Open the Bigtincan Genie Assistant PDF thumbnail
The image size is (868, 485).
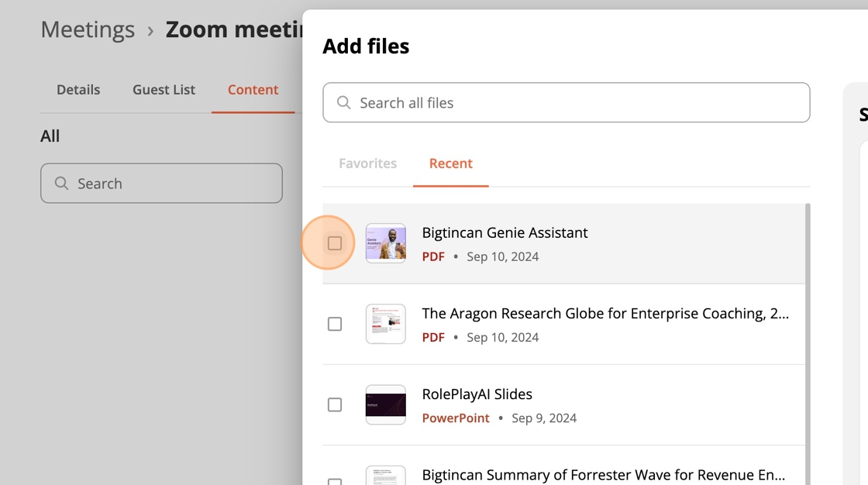coord(385,243)
